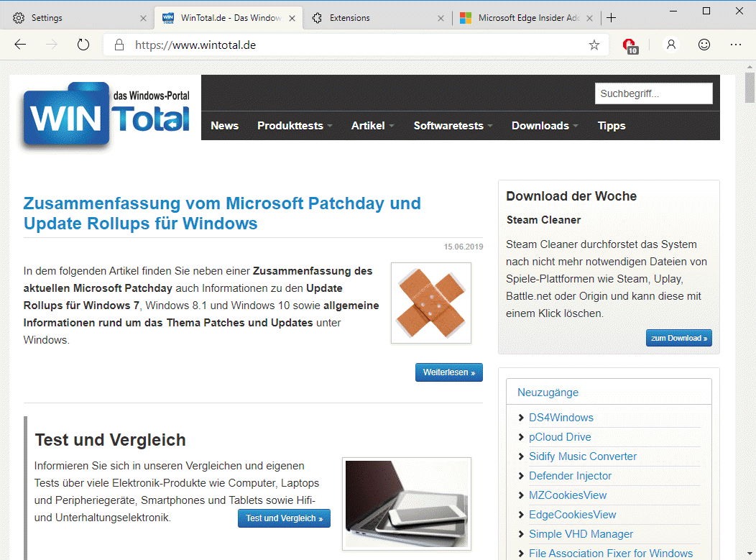Click the page vertical scrollbar thumb
Screen dimensions: 756x560
pos(750,87)
